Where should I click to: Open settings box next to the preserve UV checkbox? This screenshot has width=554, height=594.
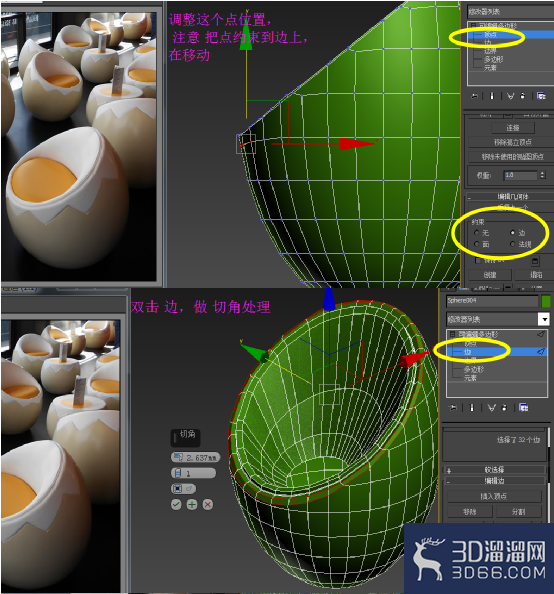pos(535,261)
